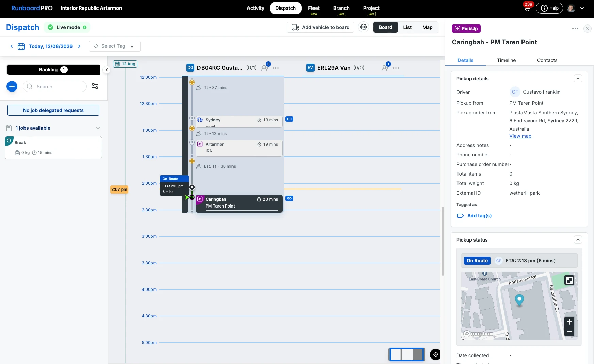Click the 2:07 pm current time marker
594x364 pixels.
(119, 189)
